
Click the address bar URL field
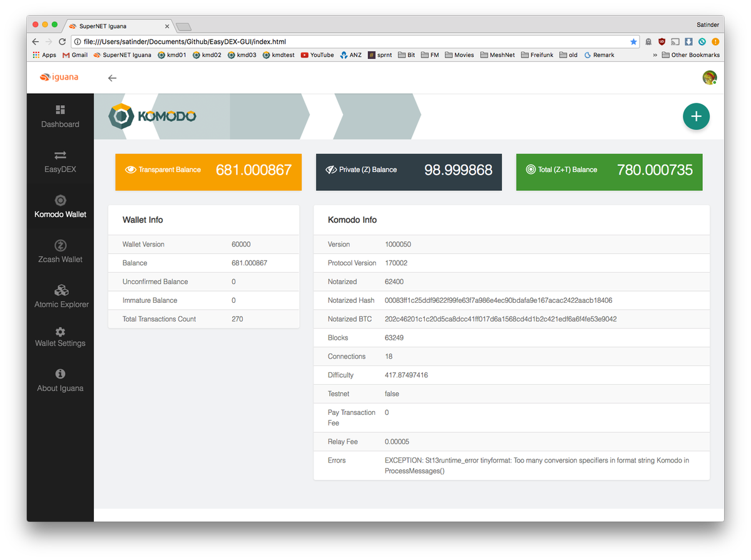[x=354, y=42]
